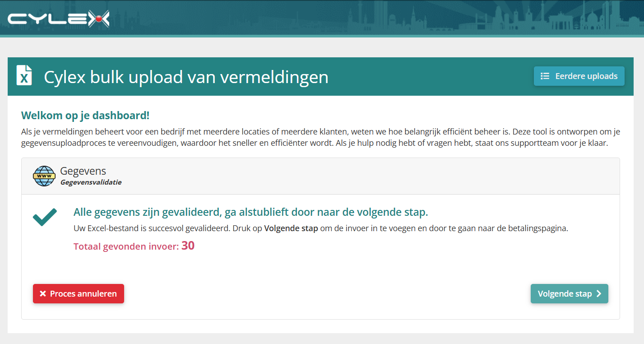Click the Gegevensvalidatie subtitle

point(91,182)
